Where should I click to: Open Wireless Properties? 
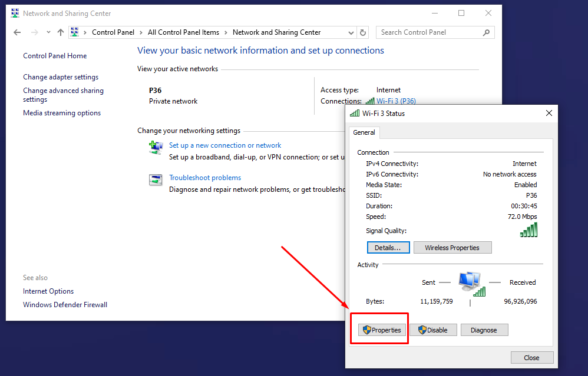[x=452, y=248]
